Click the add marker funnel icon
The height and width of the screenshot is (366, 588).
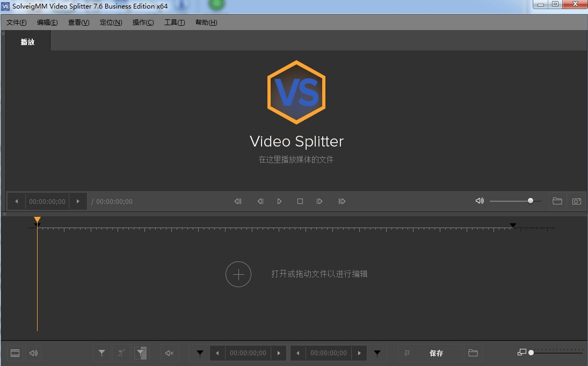click(101, 353)
